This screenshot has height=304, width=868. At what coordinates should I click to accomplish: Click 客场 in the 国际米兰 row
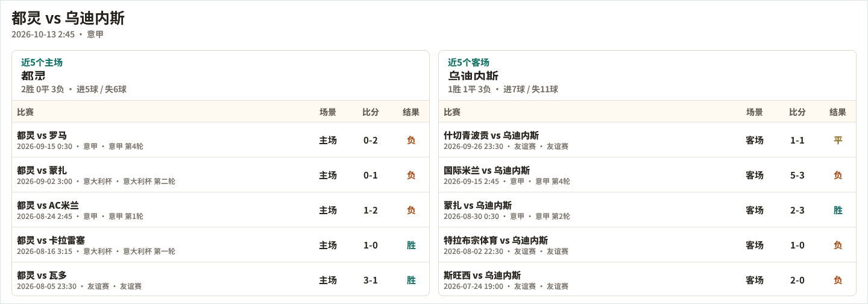755,175
